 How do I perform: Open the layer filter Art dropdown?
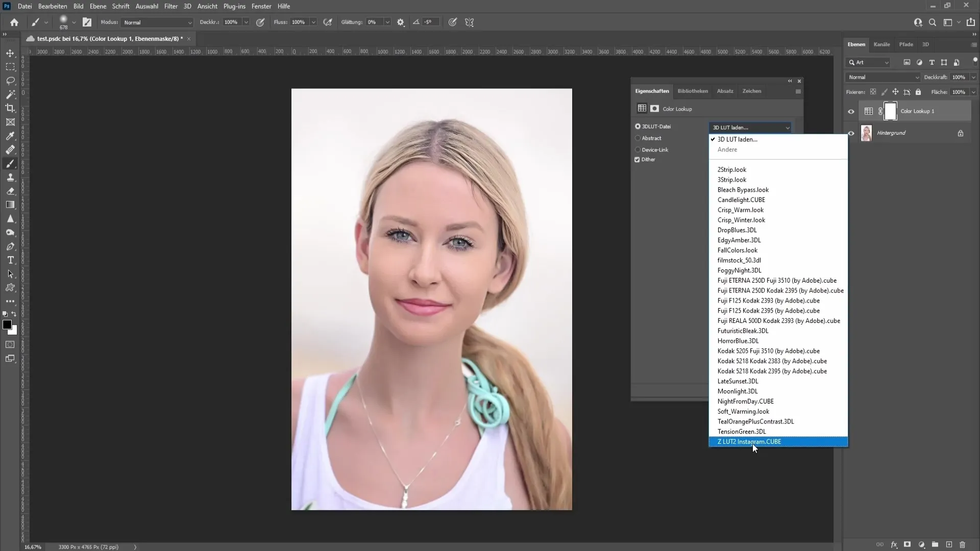click(868, 62)
